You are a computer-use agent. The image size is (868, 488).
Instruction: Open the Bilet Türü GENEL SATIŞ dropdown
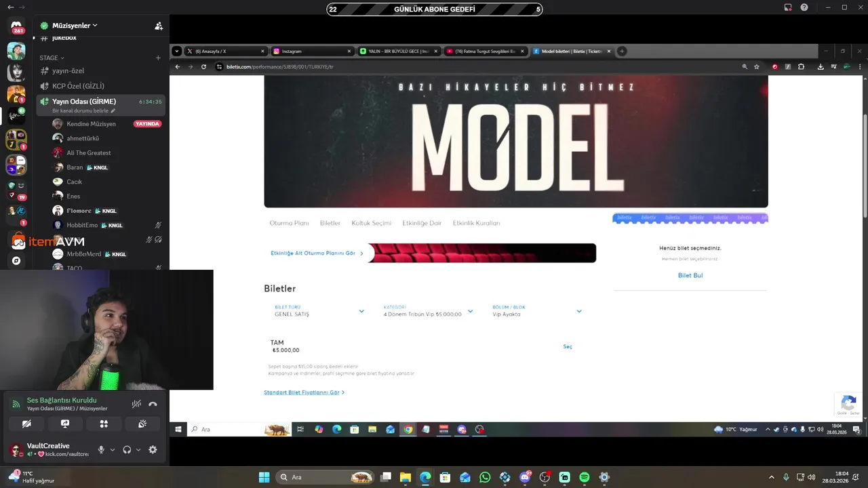click(319, 311)
